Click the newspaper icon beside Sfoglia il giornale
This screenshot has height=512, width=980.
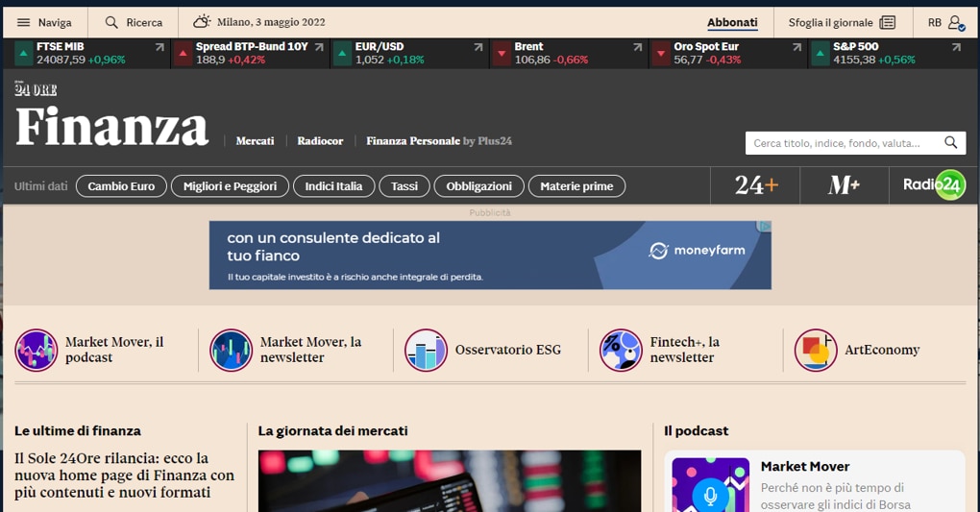pos(888,22)
